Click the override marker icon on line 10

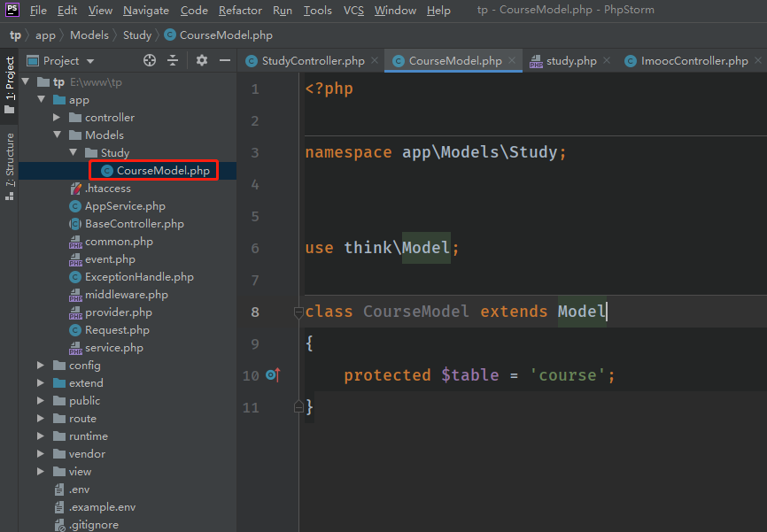click(x=273, y=375)
